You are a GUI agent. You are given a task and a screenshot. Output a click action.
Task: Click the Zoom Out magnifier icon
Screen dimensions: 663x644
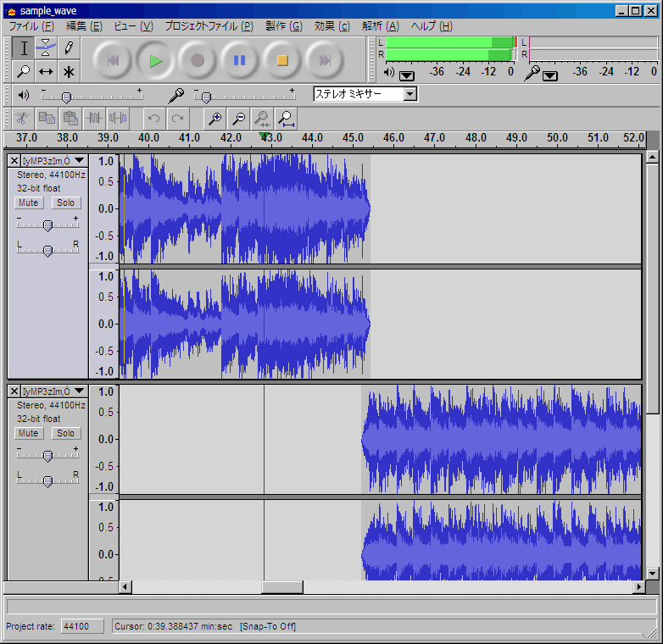[238, 119]
